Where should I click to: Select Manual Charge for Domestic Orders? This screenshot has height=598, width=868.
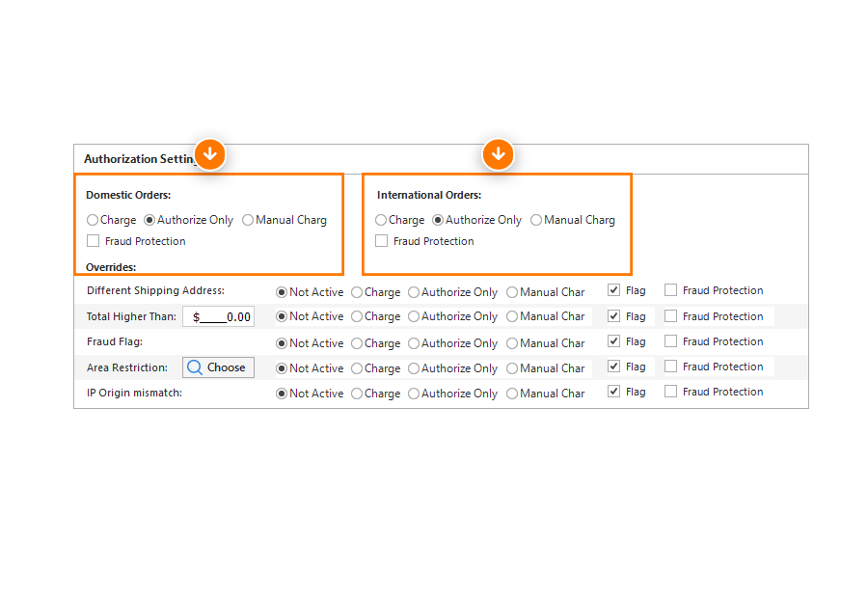tap(248, 220)
